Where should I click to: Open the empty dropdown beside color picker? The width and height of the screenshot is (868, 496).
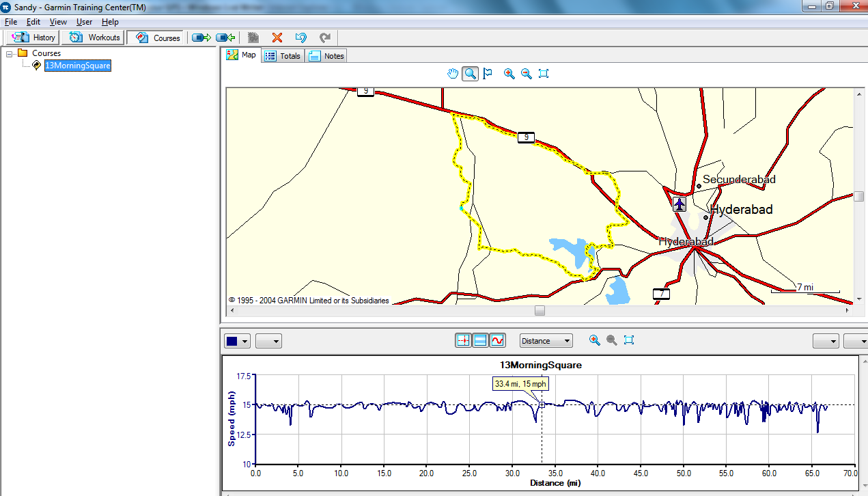269,341
